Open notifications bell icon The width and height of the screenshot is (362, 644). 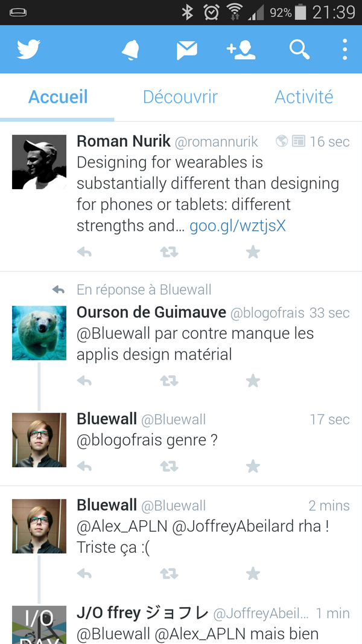click(x=131, y=50)
